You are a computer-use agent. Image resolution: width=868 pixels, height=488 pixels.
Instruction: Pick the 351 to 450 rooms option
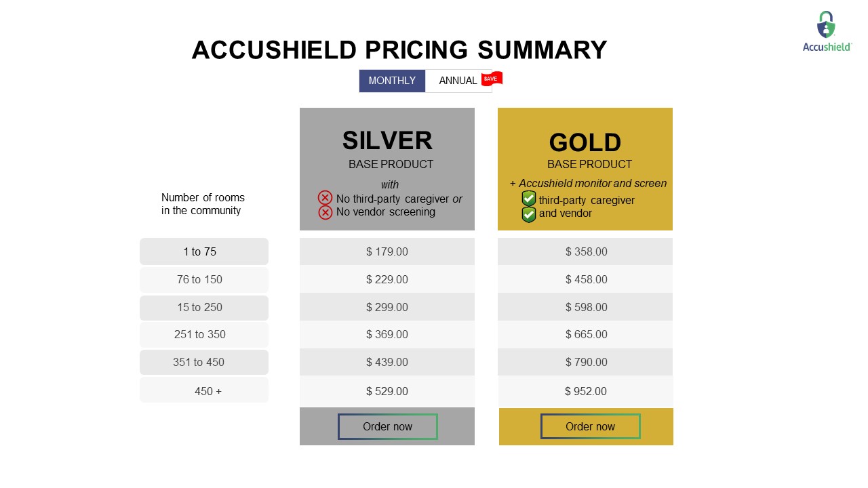pos(203,362)
